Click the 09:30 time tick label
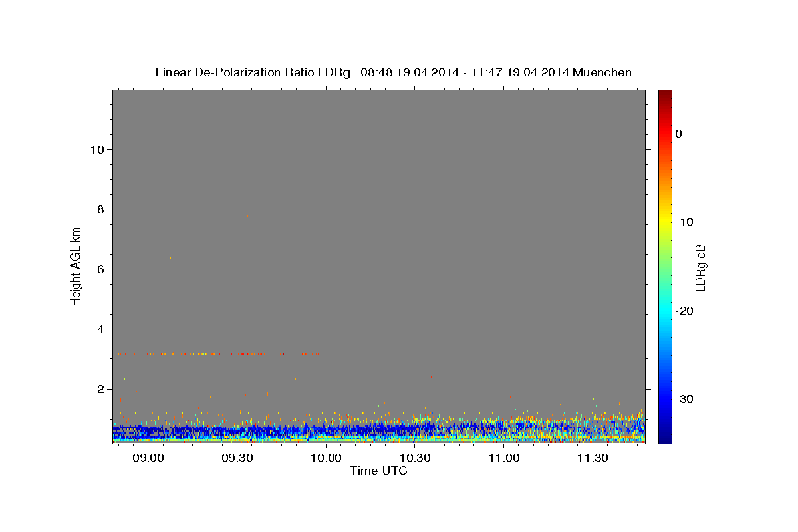This screenshot has height=532, width=798. click(237, 458)
